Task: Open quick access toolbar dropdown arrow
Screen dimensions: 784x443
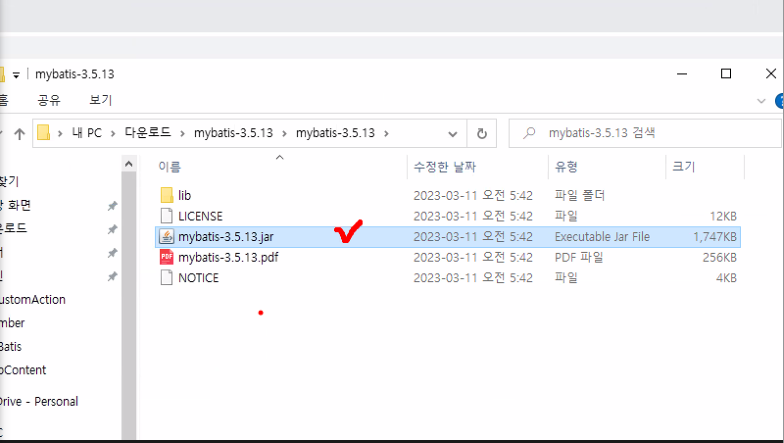Action: (16, 75)
